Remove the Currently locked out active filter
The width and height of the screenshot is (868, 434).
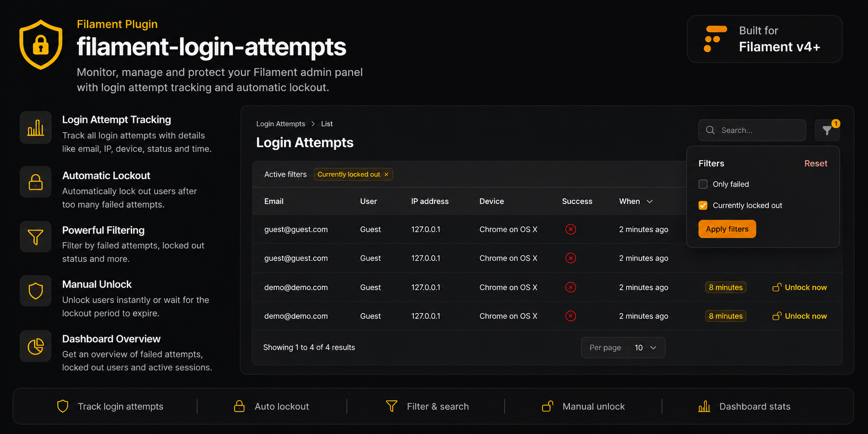coord(387,175)
